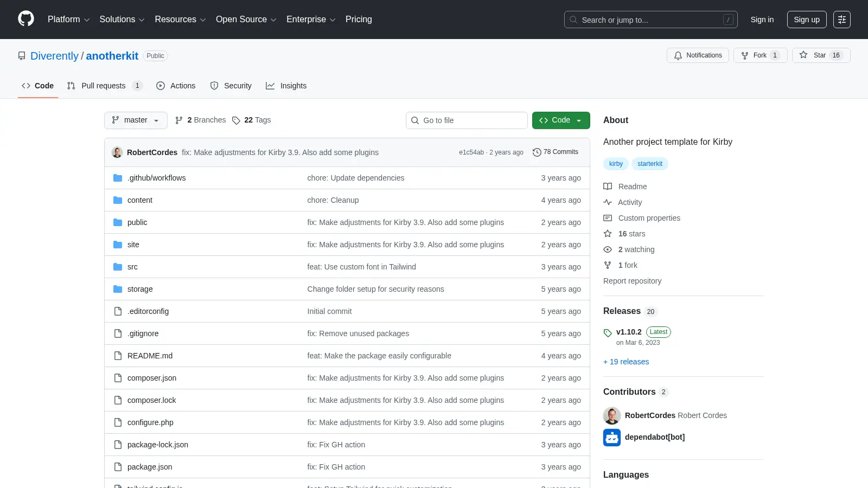The image size is (868, 488).
Task: Click the fork icon in Fork button
Action: point(745,55)
